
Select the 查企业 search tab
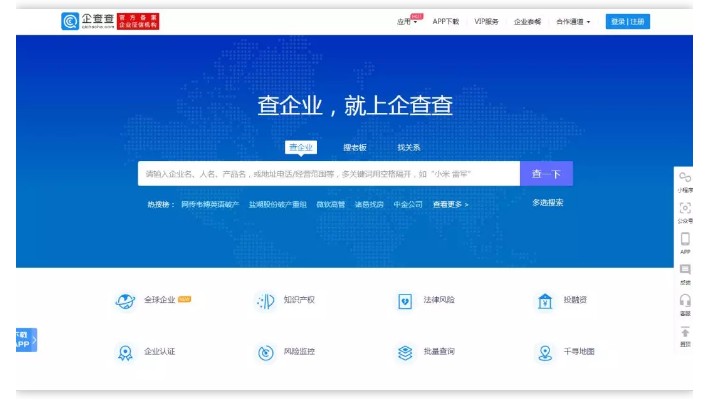[301, 147]
